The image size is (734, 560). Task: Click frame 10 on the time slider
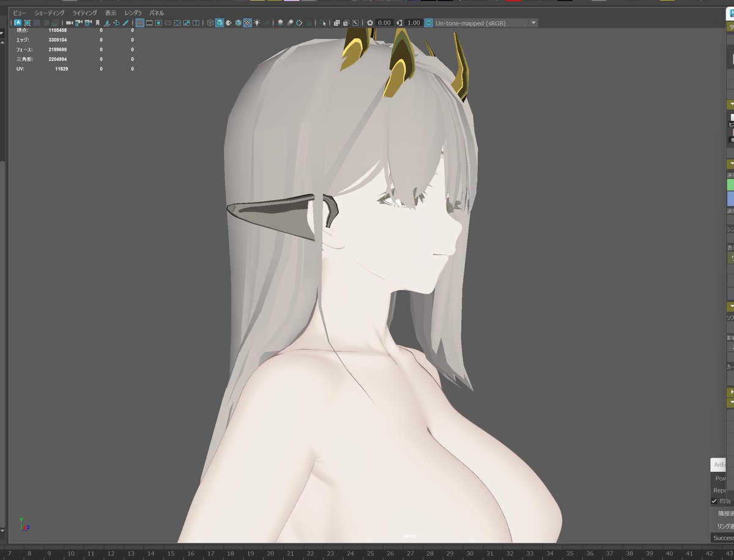point(71,553)
